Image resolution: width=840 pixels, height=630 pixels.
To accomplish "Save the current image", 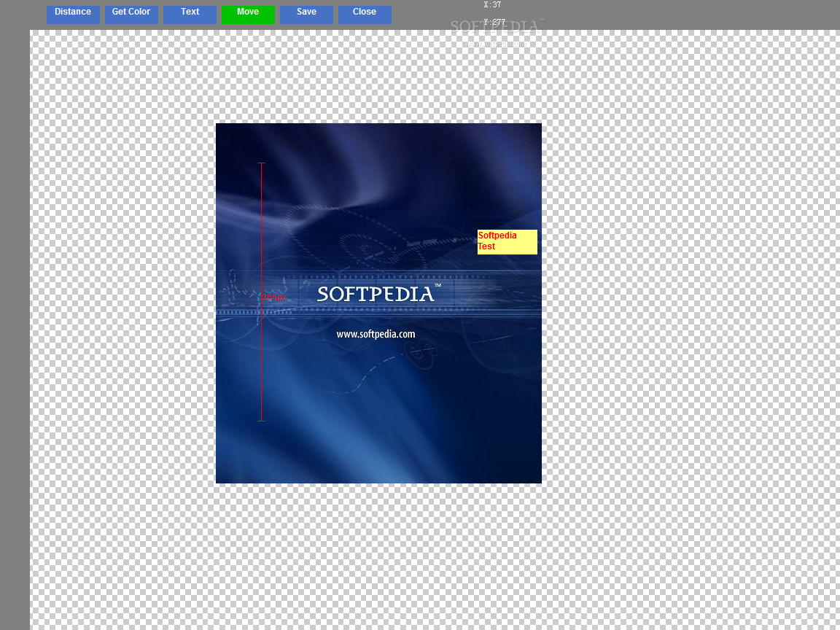I will click(x=306, y=15).
